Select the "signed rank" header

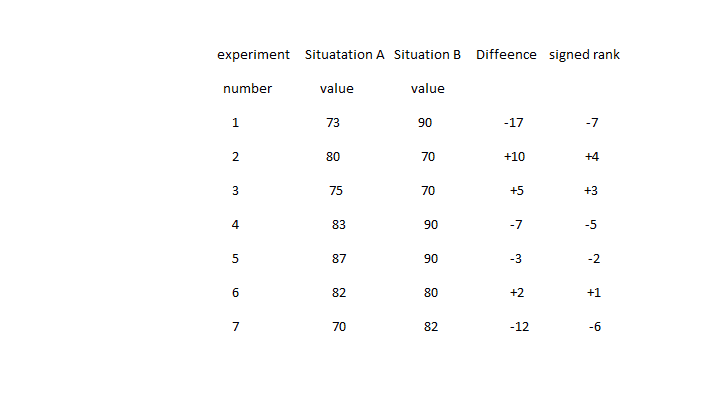(x=584, y=54)
